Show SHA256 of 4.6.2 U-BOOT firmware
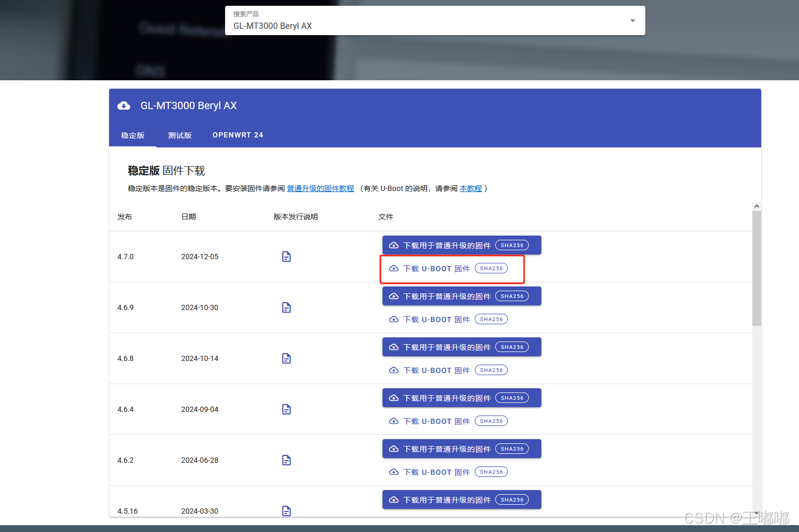 [492, 472]
